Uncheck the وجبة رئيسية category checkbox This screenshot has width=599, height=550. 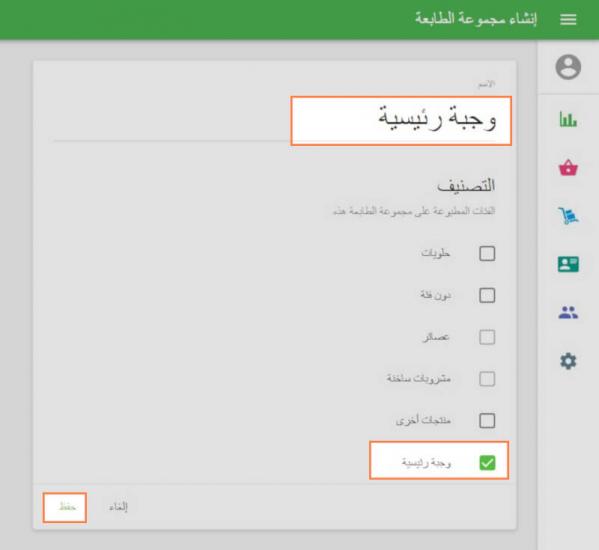(487, 463)
